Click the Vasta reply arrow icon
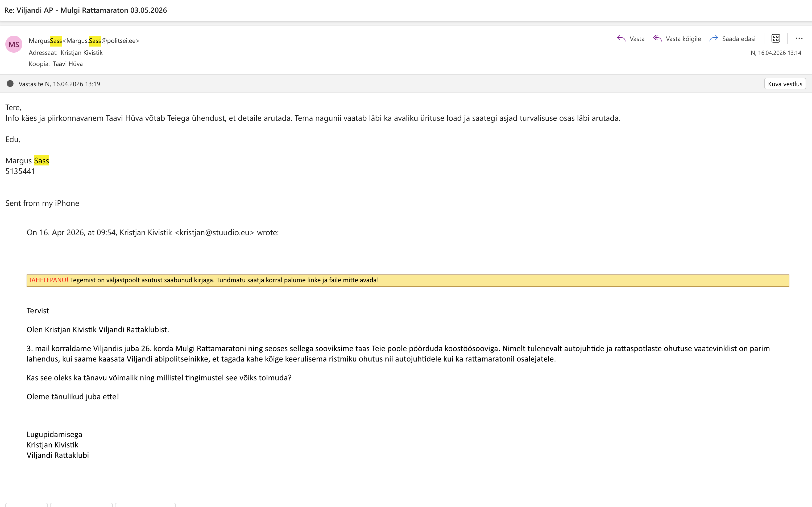Screen dimensions: 812x507 621,39
